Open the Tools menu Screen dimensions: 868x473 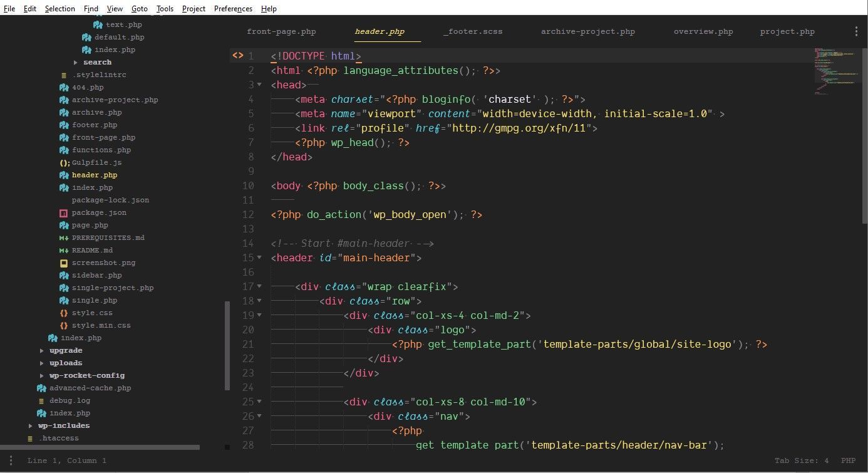tap(165, 9)
